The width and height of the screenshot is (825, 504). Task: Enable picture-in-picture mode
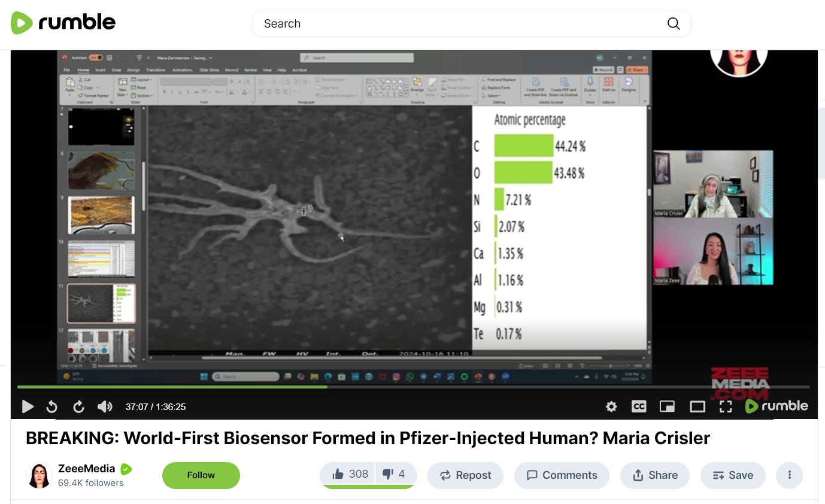pos(667,407)
